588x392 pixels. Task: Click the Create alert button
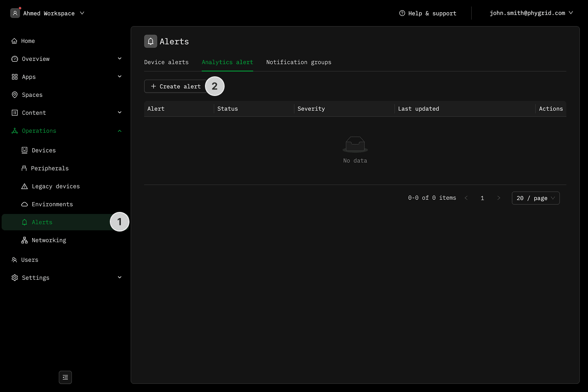click(x=176, y=86)
